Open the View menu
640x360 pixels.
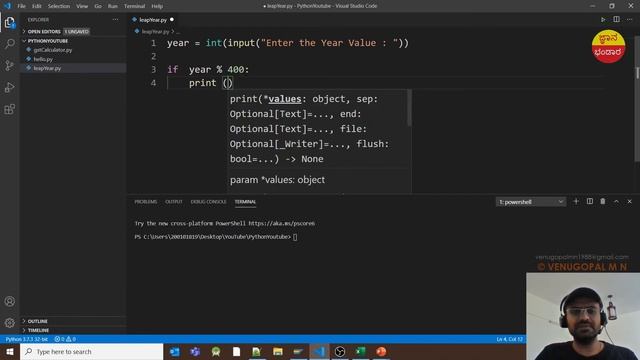pos(82,6)
